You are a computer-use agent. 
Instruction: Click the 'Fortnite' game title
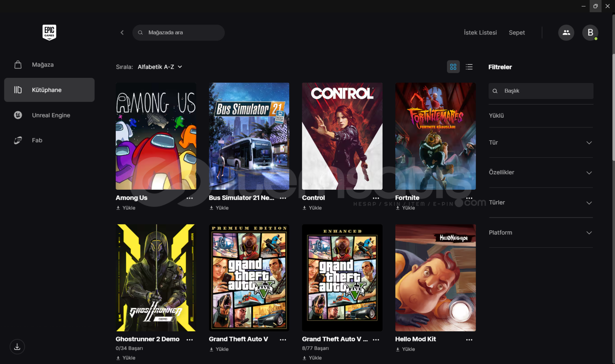point(407,198)
